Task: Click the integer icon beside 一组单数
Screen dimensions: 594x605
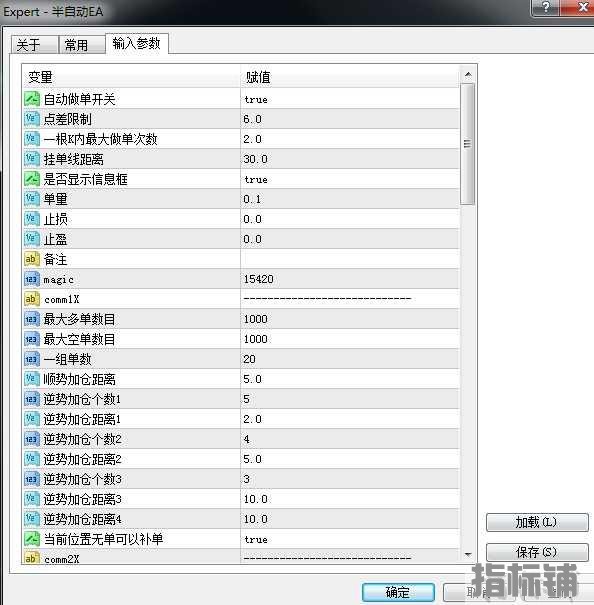Action: click(x=32, y=360)
